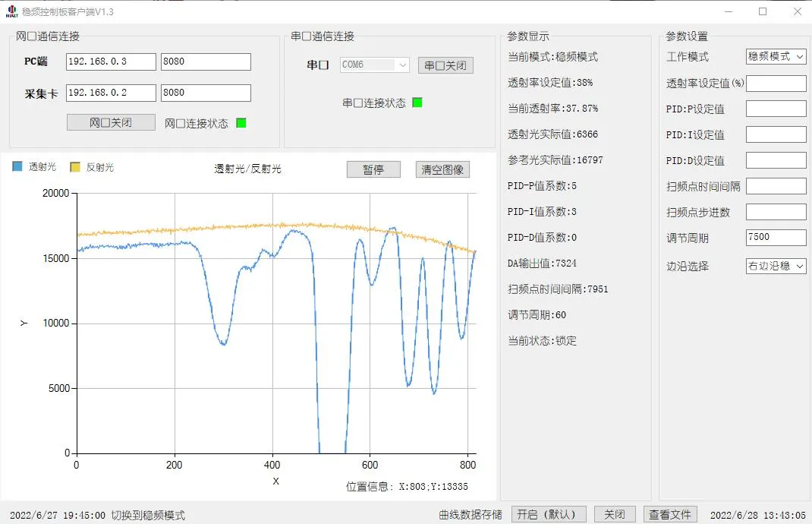Focus the 扫频点时间间隔 input field
This screenshot has width=812, height=524.
tap(776, 186)
